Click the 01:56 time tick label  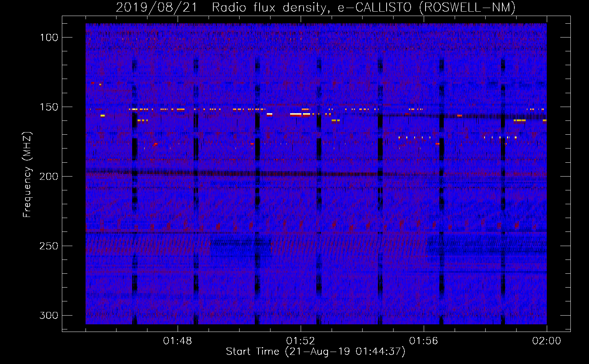point(424,341)
